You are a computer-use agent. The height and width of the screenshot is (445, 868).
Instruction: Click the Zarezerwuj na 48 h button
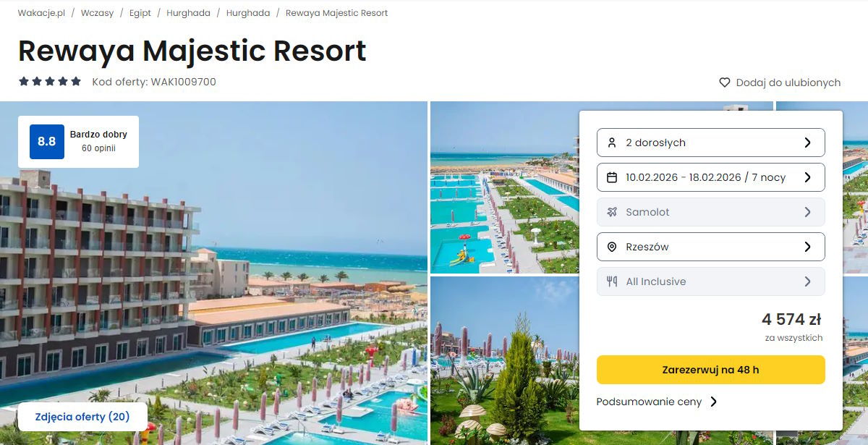click(x=710, y=370)
